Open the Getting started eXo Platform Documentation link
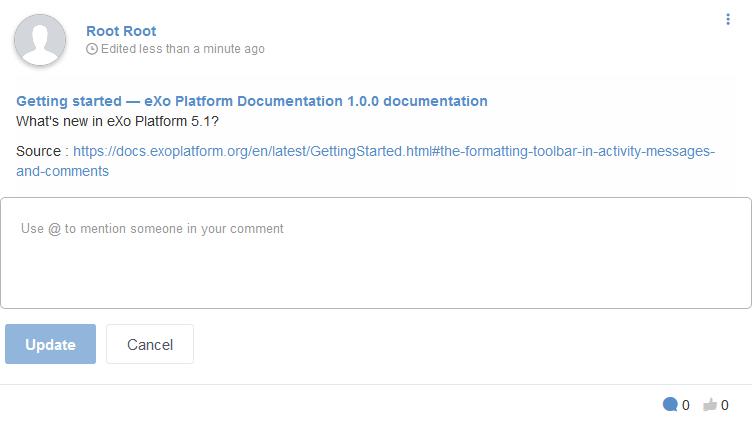Screen dimensions: 752x423 [252, 101]
